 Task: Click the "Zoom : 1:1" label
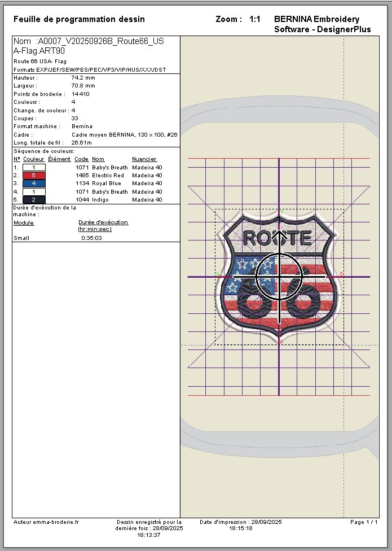click(238, 19)
